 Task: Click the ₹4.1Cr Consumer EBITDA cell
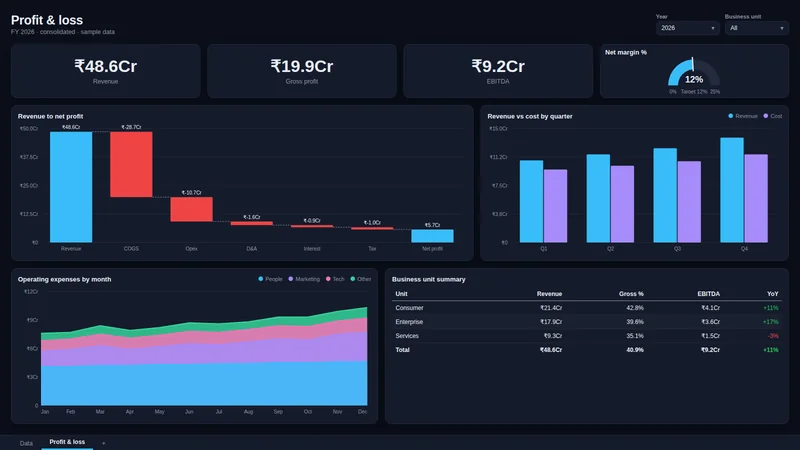coord(710,308)
